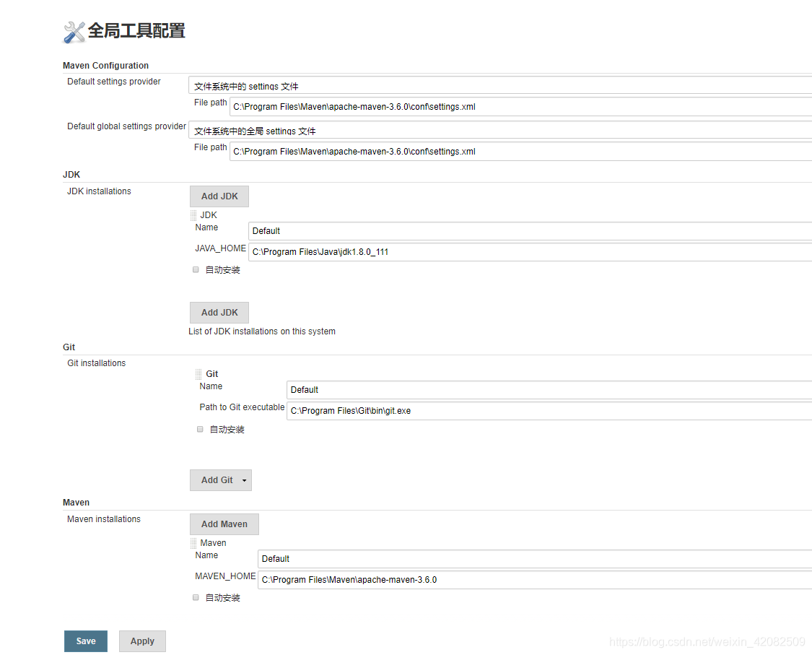
Task: Click the Git installations label
Action: tap(96, 363)
